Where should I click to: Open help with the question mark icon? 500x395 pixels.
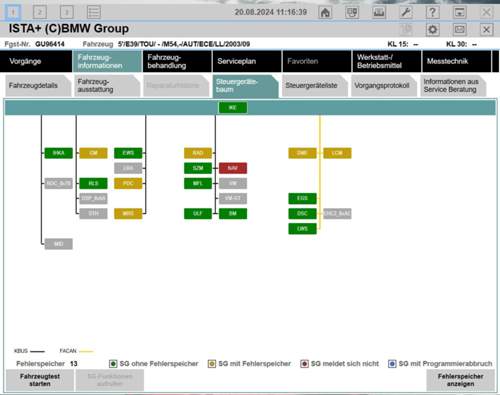click(x=432, y=13)
